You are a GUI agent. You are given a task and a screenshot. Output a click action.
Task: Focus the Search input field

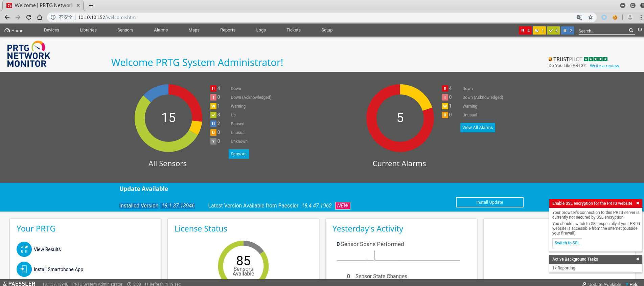(x=602, y=31)
